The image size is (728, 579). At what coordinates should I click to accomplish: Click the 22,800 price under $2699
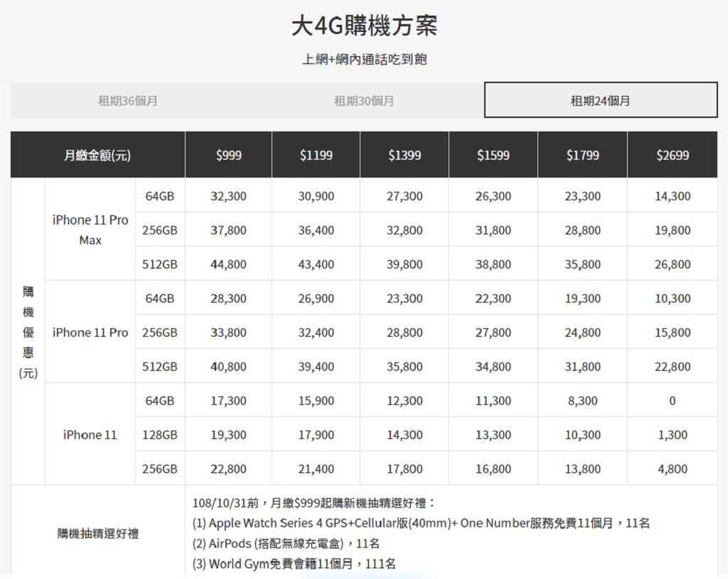(673, 367)
